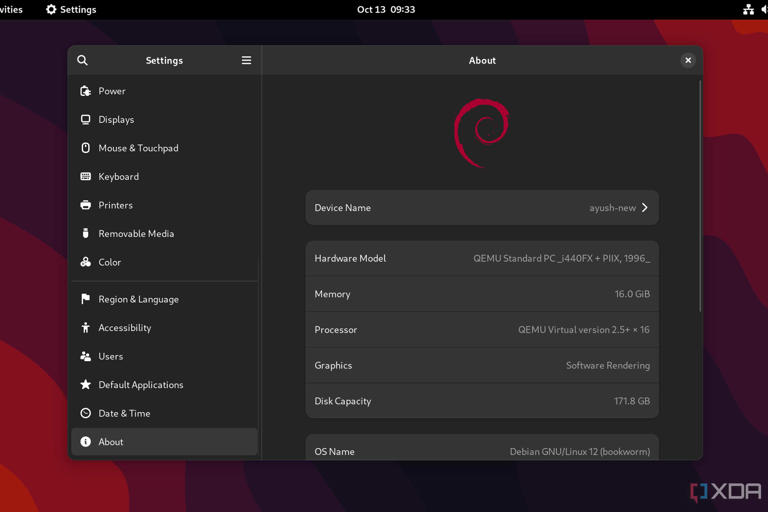Click the Software Rendering graphics value
Image resolution: width=768 pixels, height=512 pixels.
click(x=608, y=366)
